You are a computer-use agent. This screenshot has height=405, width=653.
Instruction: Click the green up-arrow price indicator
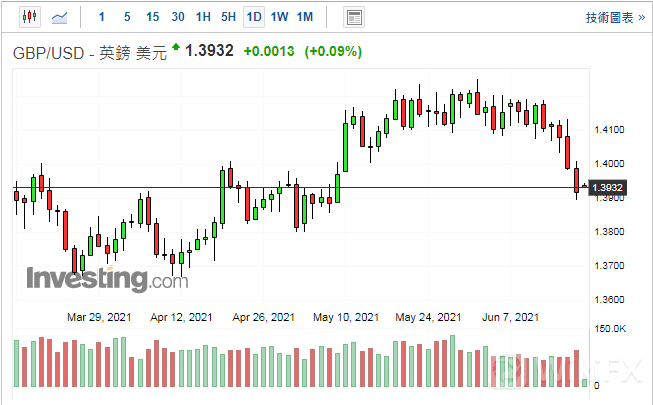pos(176,47)
